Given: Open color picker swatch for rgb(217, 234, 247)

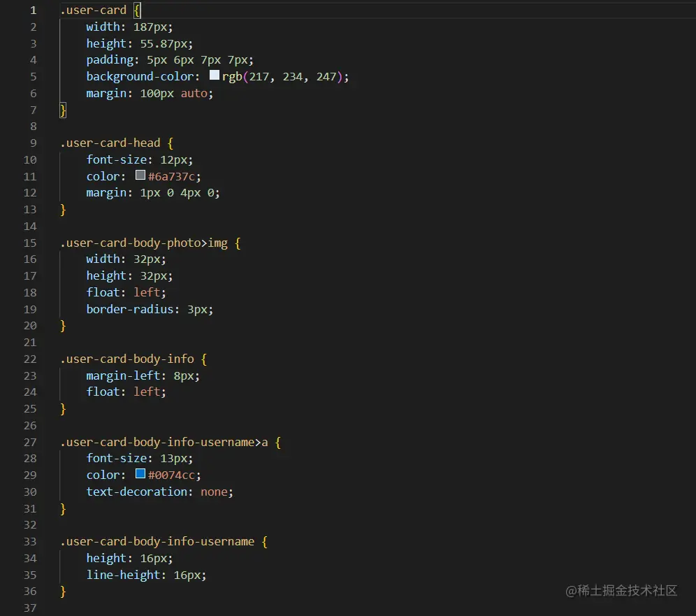Looking at the screenshot, I should point(215,75).
